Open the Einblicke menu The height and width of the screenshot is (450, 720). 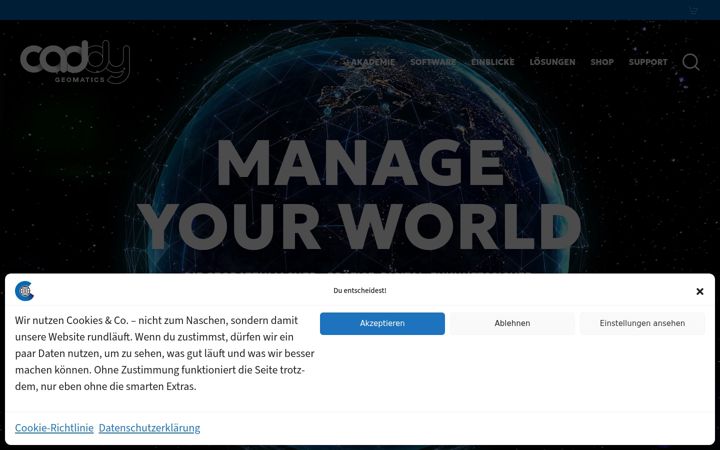click(x=493, y=62)
